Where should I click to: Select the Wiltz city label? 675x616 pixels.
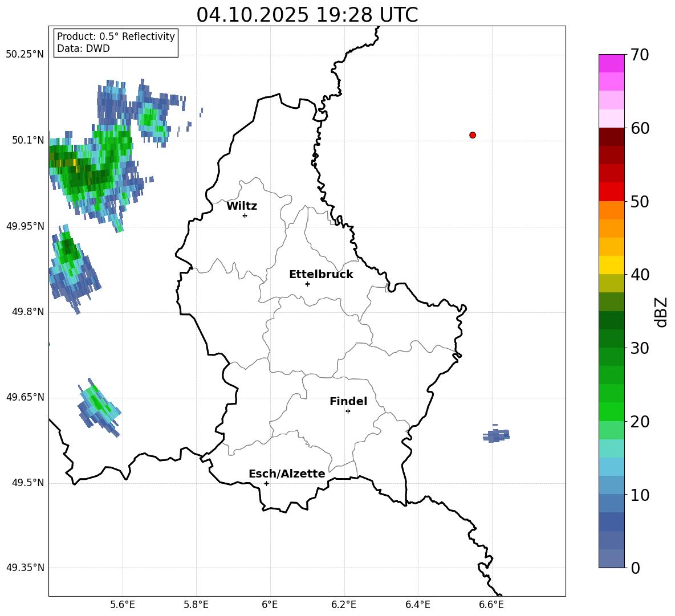[x=242, y=206]
